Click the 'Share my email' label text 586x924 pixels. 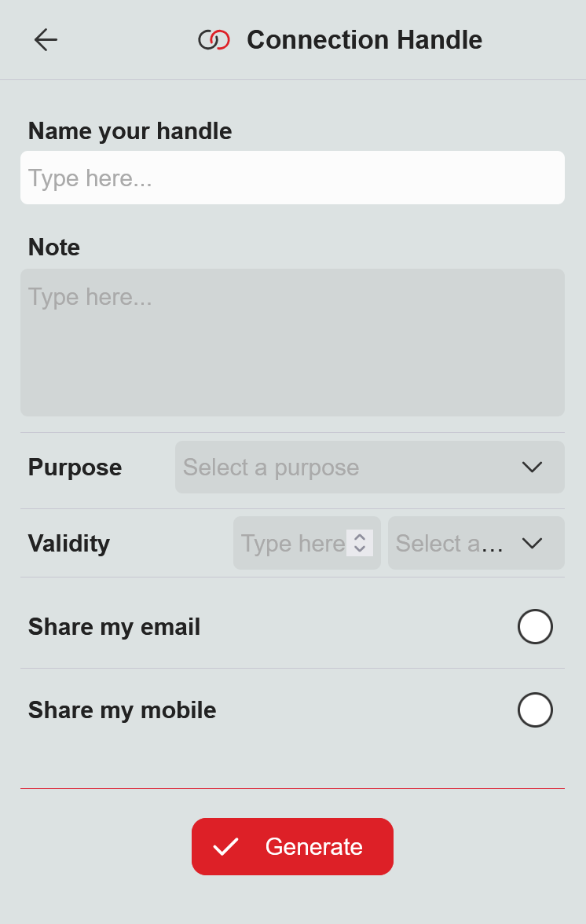click(x=114, y=626)
